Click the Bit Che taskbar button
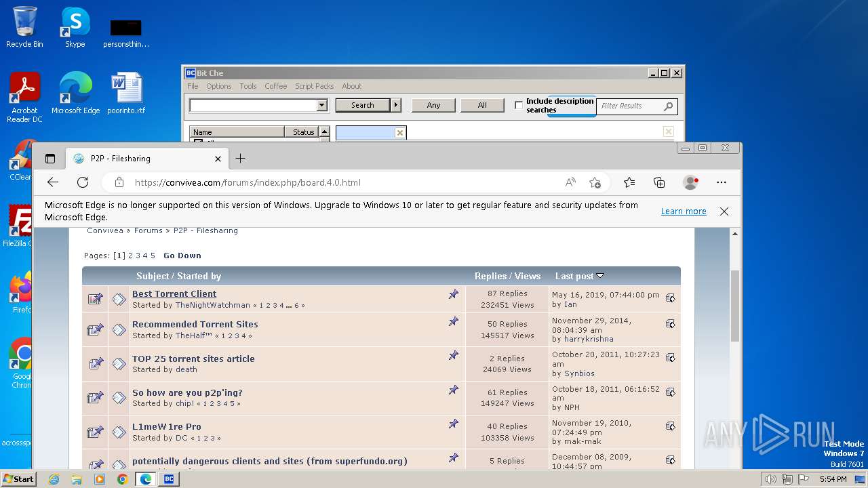Screen dimensions: 868x488 [x=169, y=479]
